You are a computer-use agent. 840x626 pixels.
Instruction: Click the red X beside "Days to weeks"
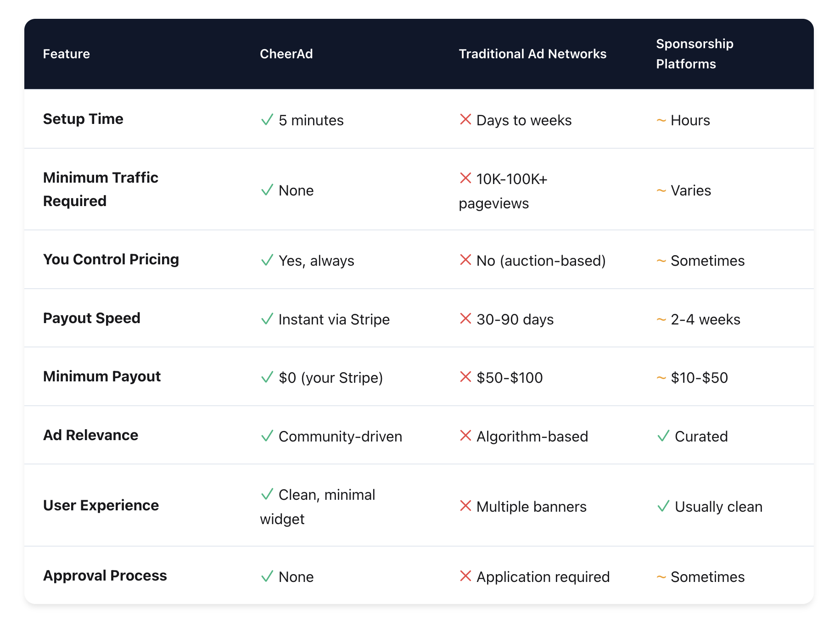tap(465, 120)
